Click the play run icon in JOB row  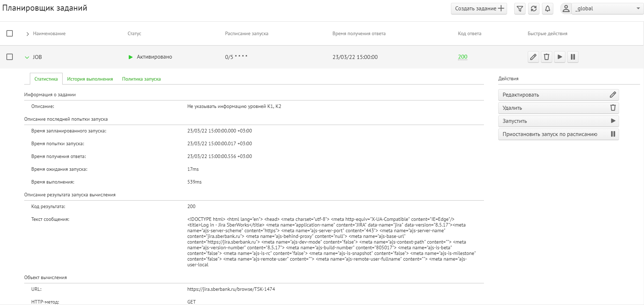(x=560, y=57)
